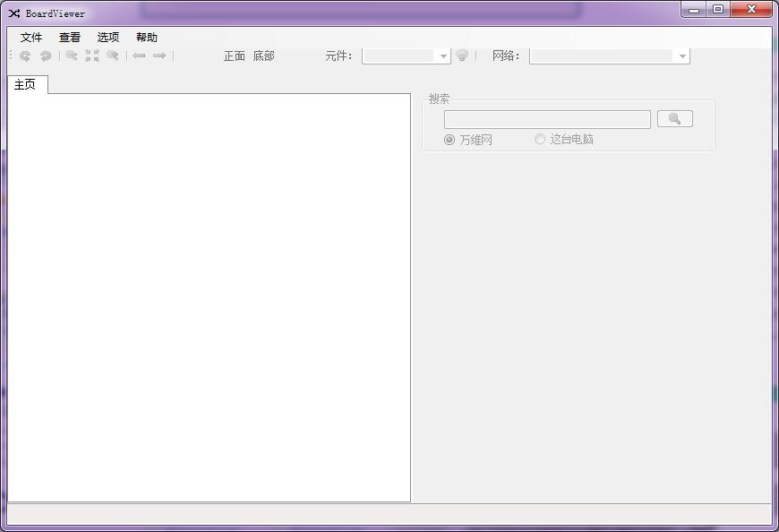Click the zoom out magnifier icon
Screen dimensions: 779x532
pyautogui.click(x=113, y=56)
